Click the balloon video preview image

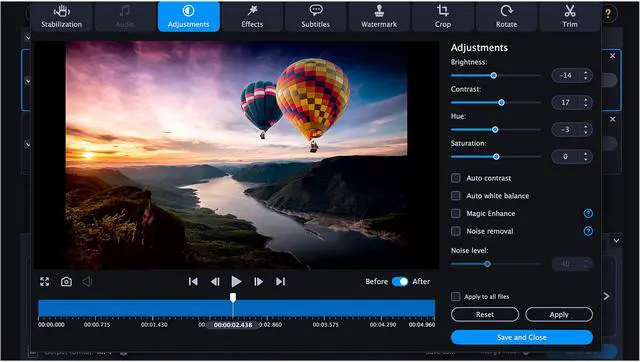237,155
